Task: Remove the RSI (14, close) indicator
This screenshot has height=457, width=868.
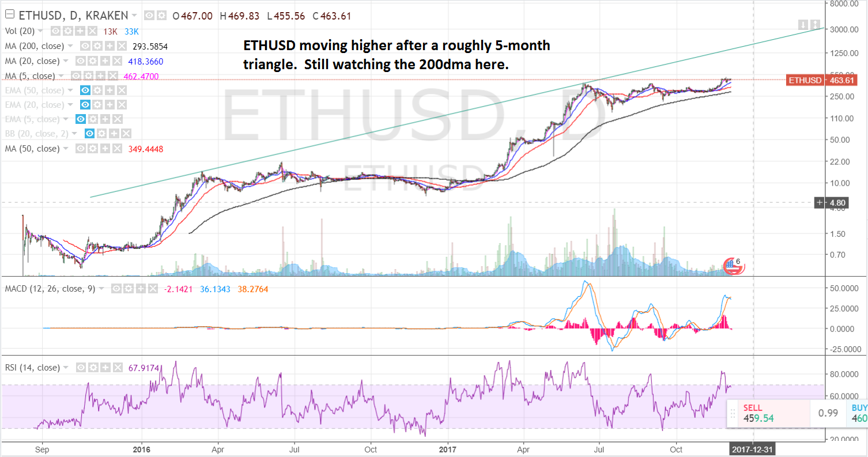Action: [118, 367]
